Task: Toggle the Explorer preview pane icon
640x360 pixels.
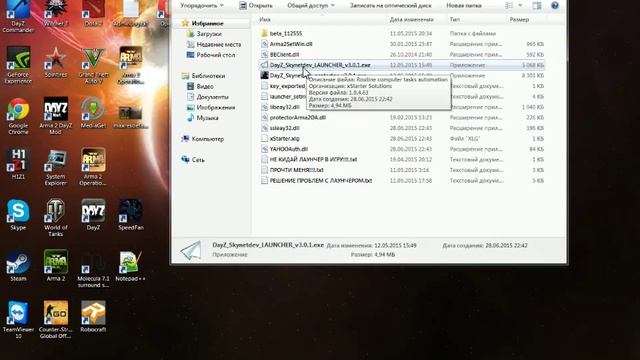Action: point(537,5)
